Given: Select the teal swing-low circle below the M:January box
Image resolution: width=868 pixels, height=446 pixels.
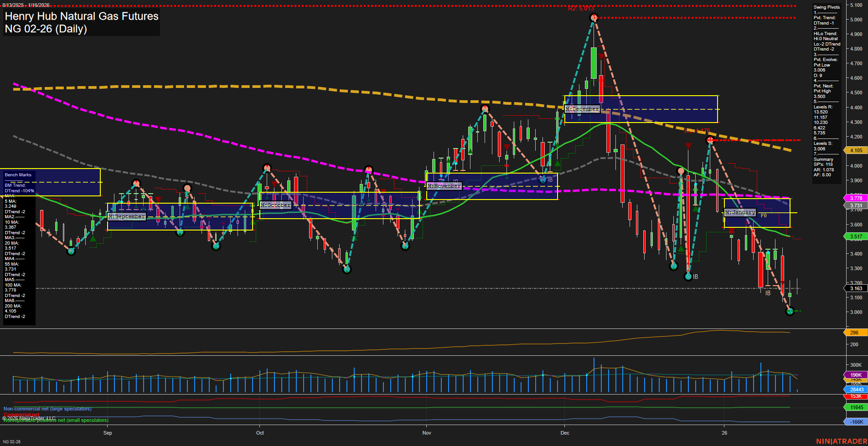Looking at the screenshot, I should [789, 312].
